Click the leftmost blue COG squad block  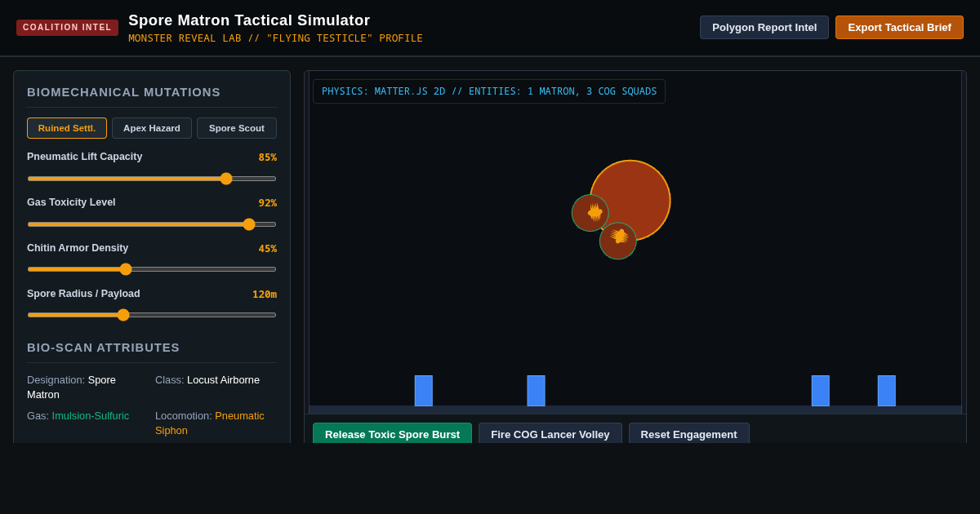click(x=424, y=391)
